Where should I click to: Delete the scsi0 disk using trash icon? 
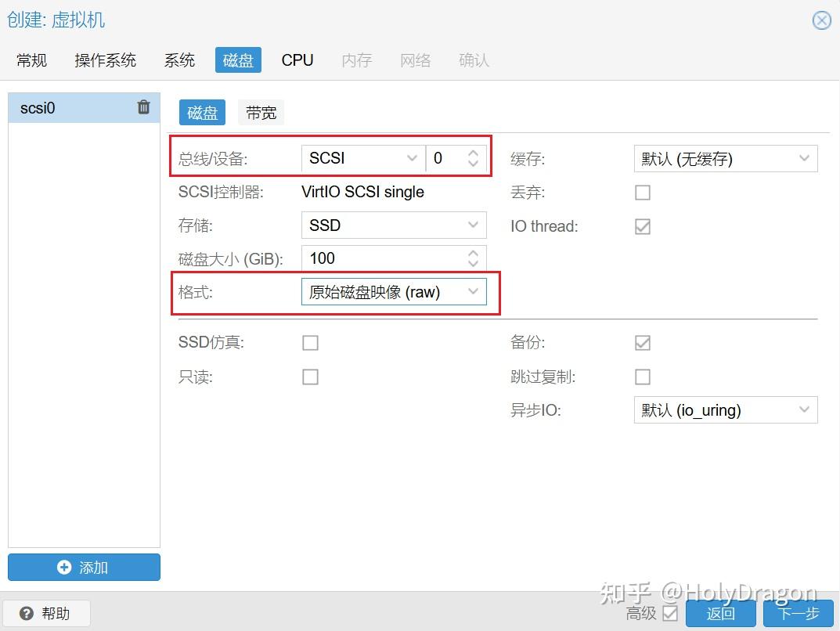click(143, 107)
